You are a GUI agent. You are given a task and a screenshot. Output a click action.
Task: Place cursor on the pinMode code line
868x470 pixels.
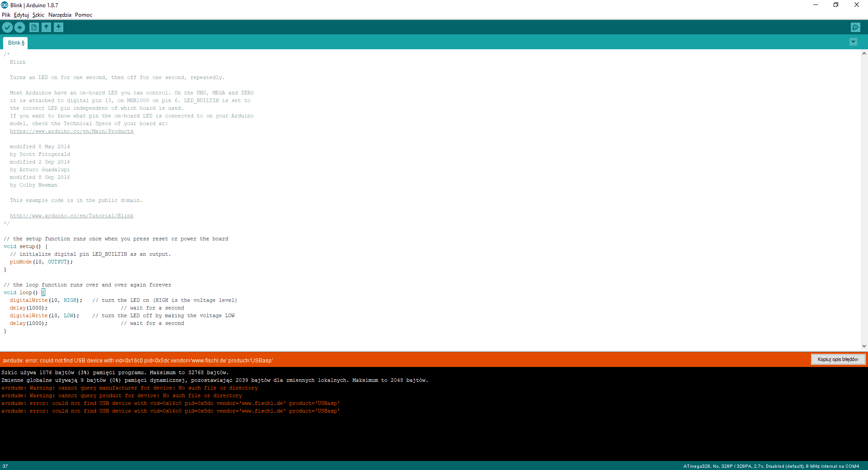coord(41,262)
